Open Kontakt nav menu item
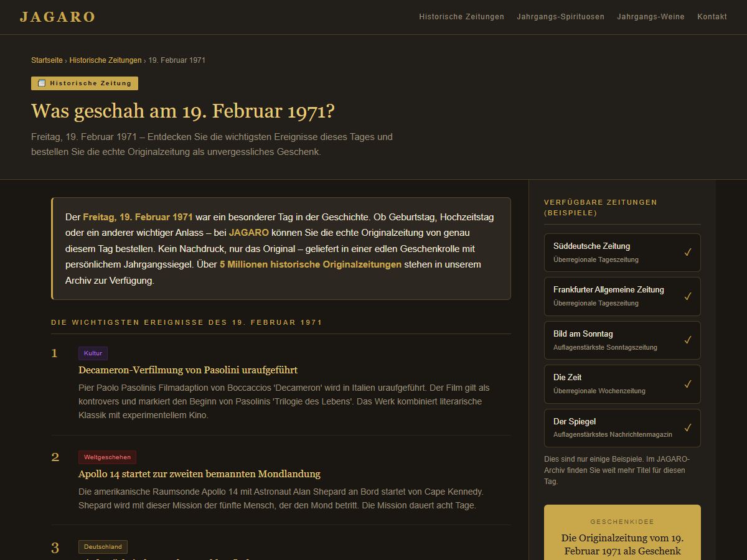Viewport: 747px width, 560px height. (712, 17)
